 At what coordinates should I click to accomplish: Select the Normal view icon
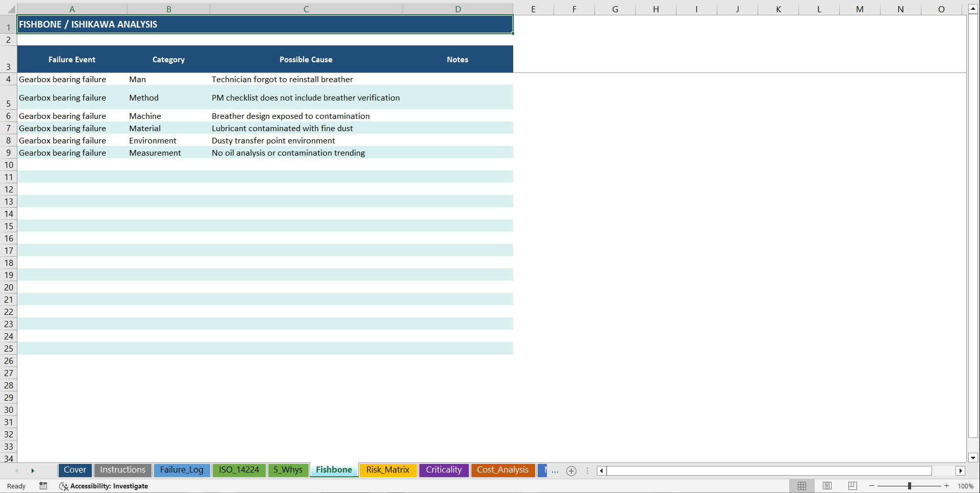point(802,486)
